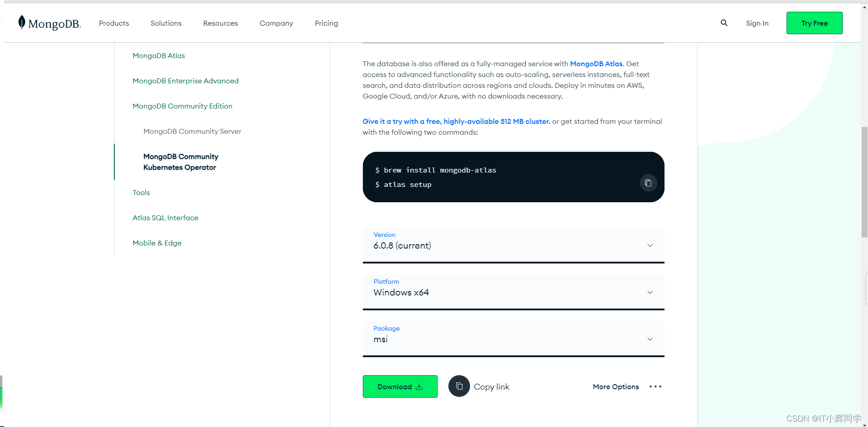Click the 'brew install mongodb-atlas' command text
Viewport: 868px width, 427px height.
pos(440,170)
